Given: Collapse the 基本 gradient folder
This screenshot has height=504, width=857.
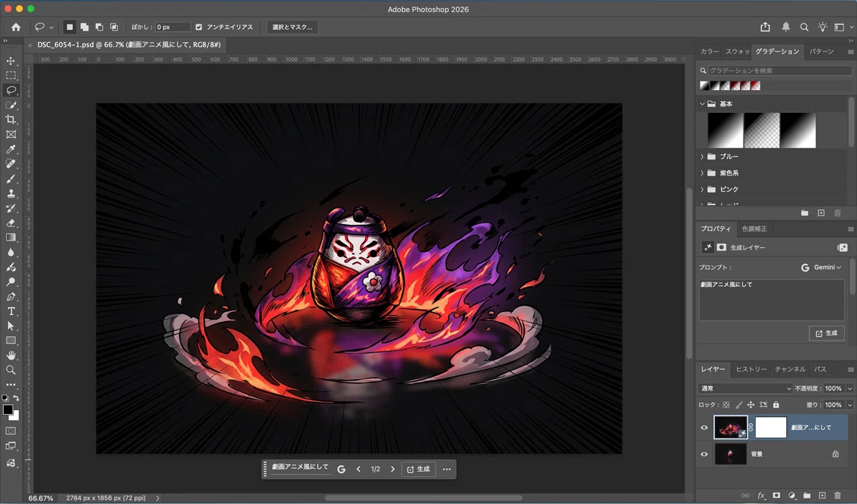Looking at the screenshot, I should (x=702, y=104).
